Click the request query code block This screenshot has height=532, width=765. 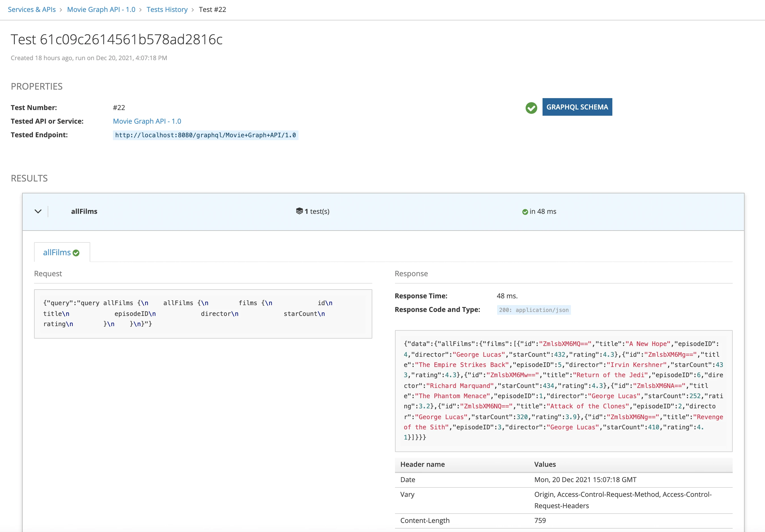[203, 313]
